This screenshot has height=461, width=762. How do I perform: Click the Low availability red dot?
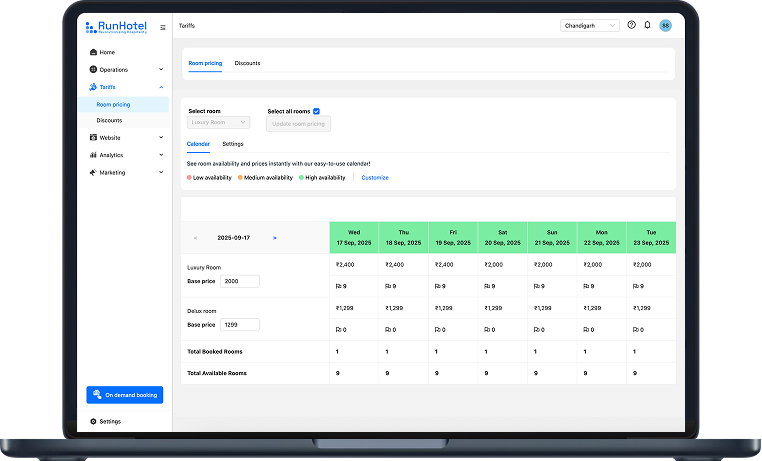[189, 178]
